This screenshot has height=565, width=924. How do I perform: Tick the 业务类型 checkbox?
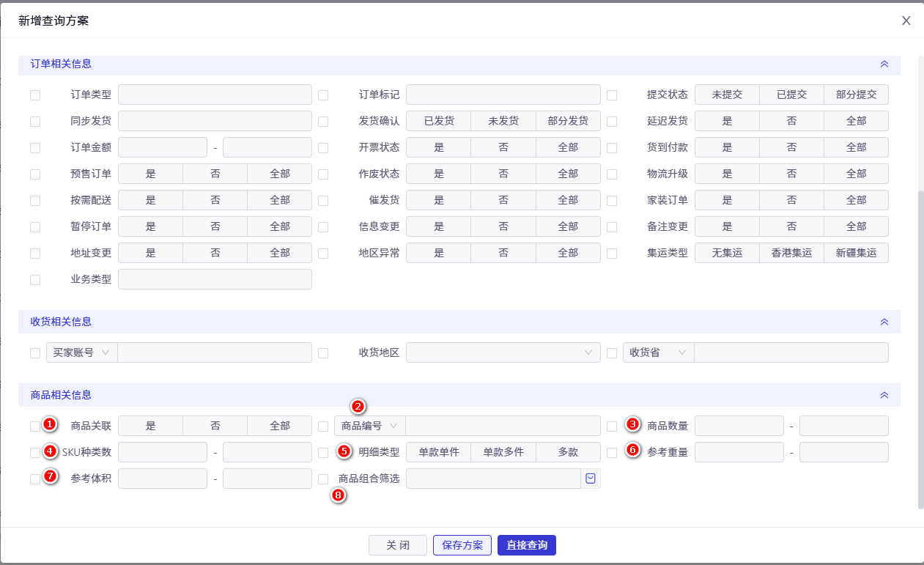35,280
